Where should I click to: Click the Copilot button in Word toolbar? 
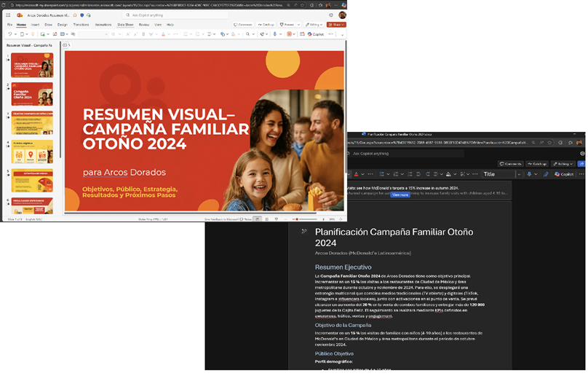[564, 174]
